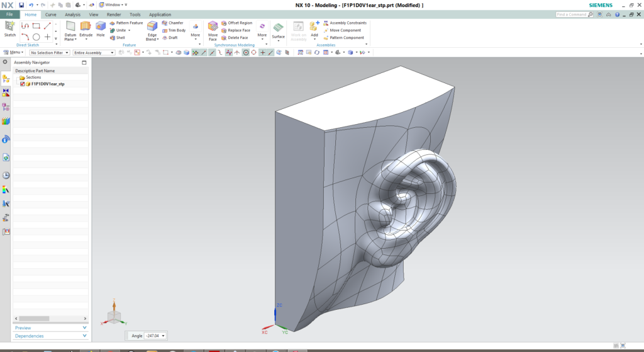
Task: Maximize the Assembly Navigator panel
Action: [x=84, y=63]
